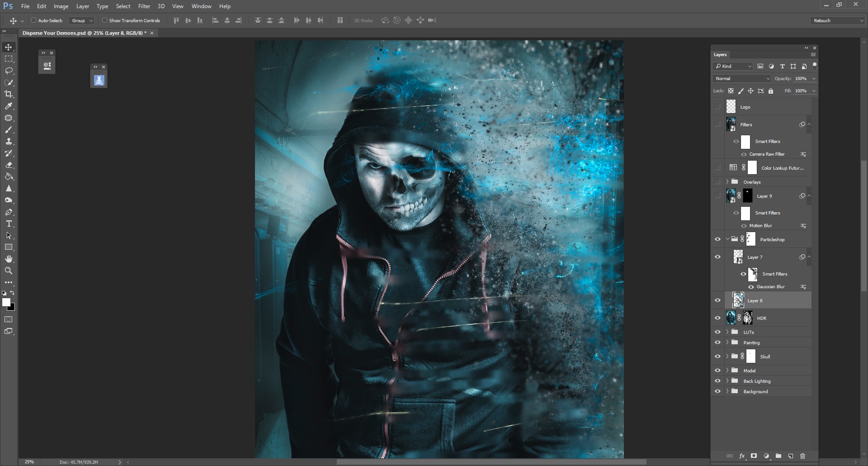Delete current layer with trash icon
Image resolution: width=868 pixels, height=466 pixels.
802,456
